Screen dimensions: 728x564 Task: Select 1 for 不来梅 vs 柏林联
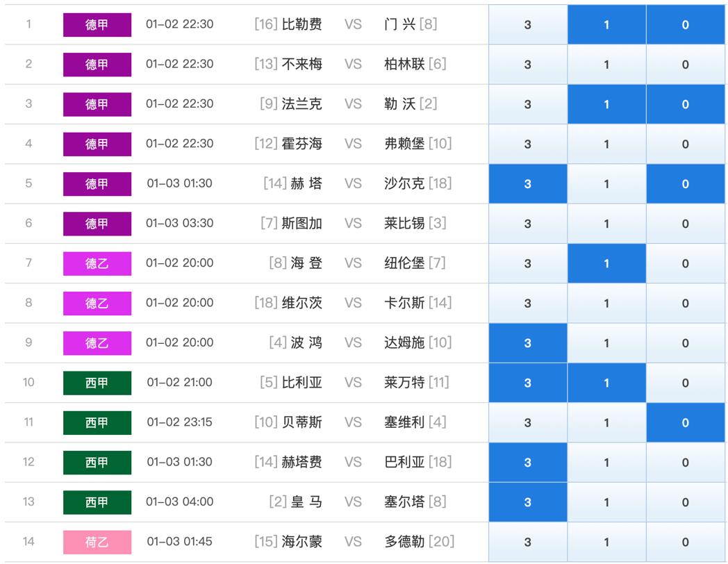(x=606, y=65)
